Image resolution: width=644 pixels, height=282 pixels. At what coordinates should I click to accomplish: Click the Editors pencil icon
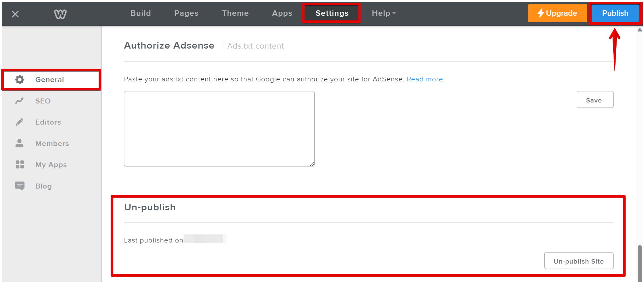point(19,122)
